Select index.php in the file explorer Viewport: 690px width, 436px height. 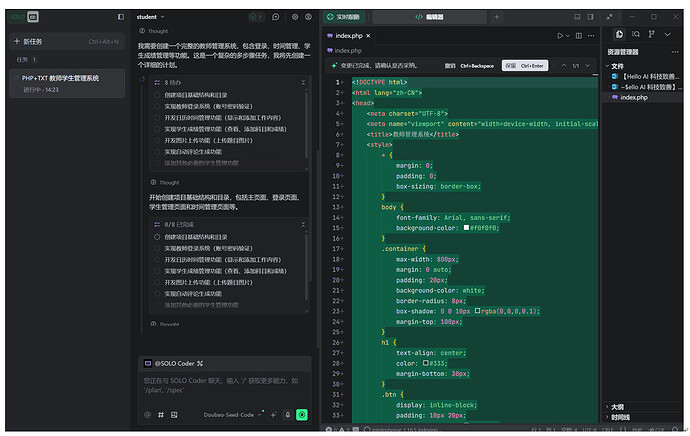tap(635, 97)
